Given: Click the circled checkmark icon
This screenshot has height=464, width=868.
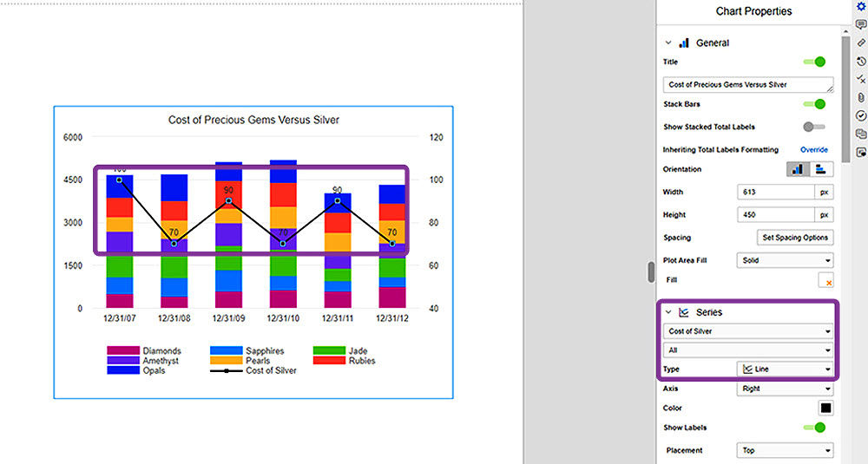Looking at the screenshot, I should point(861,115).
